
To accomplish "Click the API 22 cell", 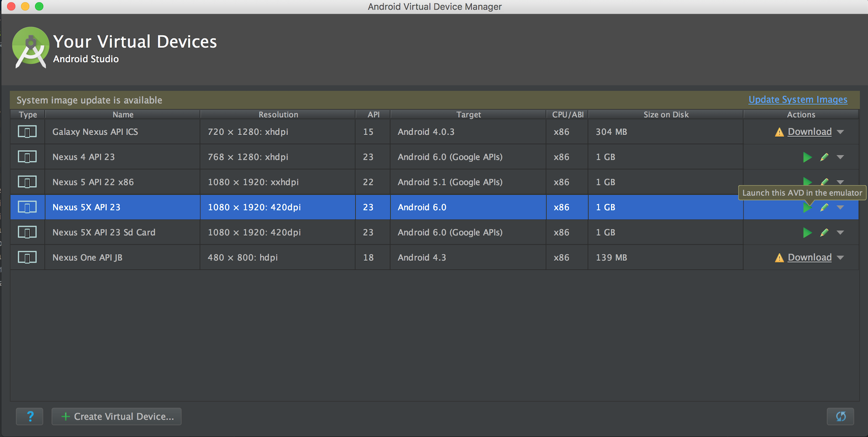I will [x=373, y=182].
